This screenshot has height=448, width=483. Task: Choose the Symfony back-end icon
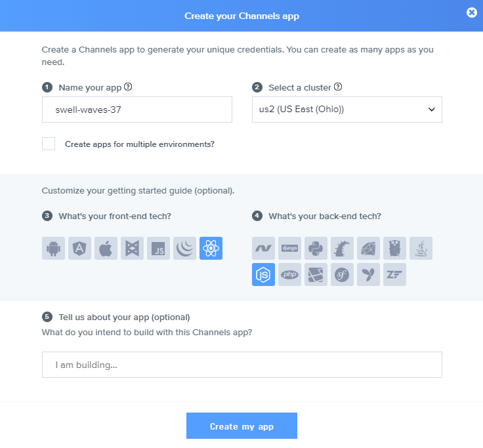click(342, 274)
